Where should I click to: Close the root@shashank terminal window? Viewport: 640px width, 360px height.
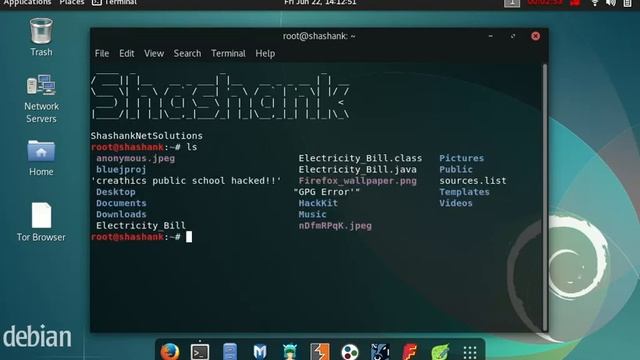[x=536, y=36]
